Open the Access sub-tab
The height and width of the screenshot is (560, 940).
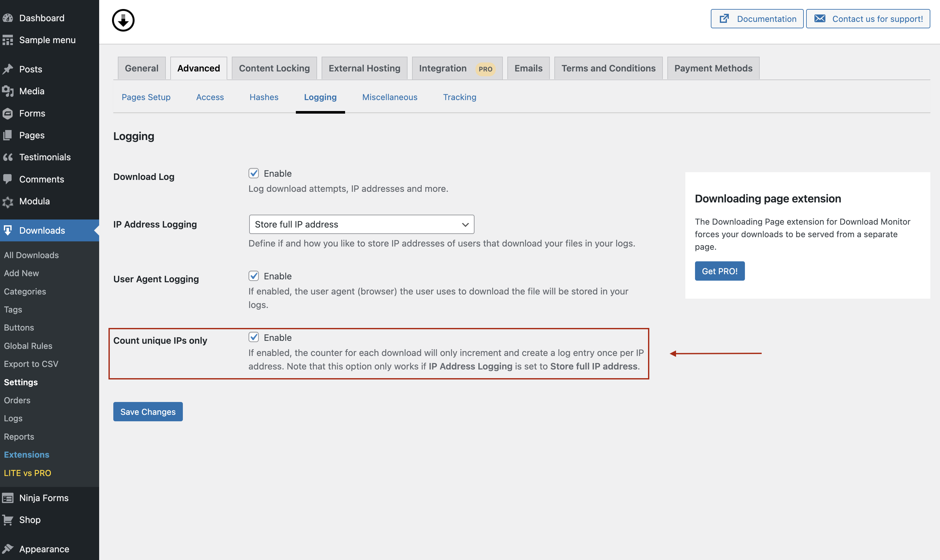click(x=210, y=97)
